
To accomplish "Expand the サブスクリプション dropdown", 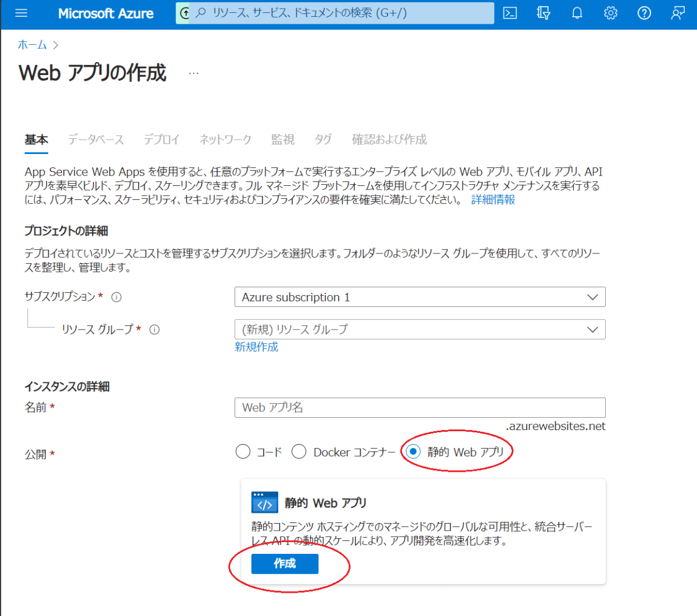I will [420, 297].
